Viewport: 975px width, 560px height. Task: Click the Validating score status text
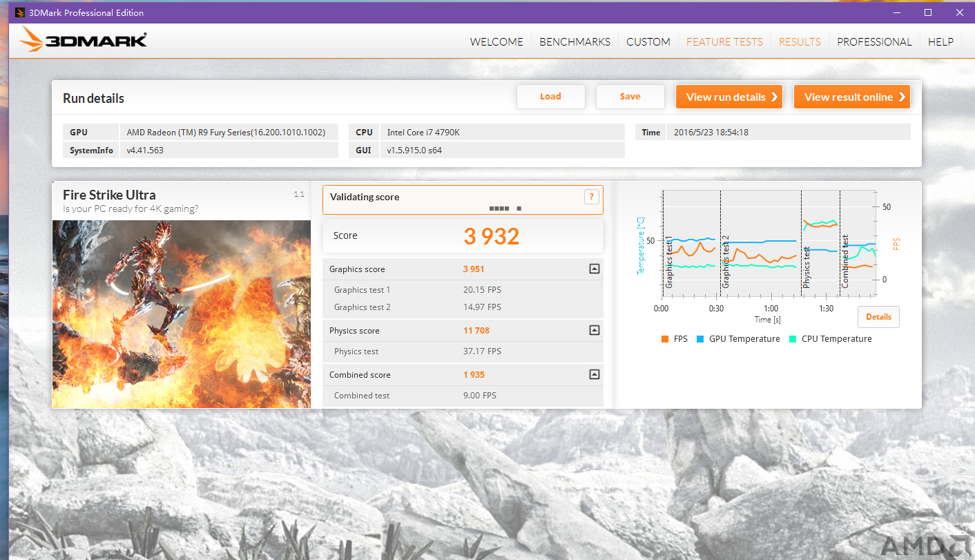(365, 197)
